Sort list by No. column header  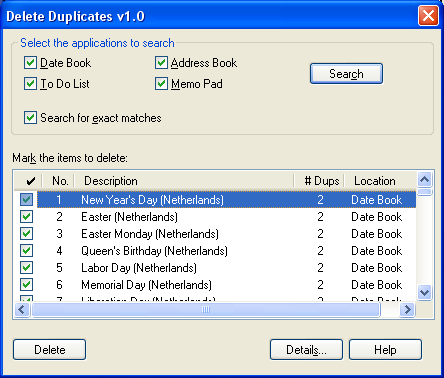pos(59,181)
